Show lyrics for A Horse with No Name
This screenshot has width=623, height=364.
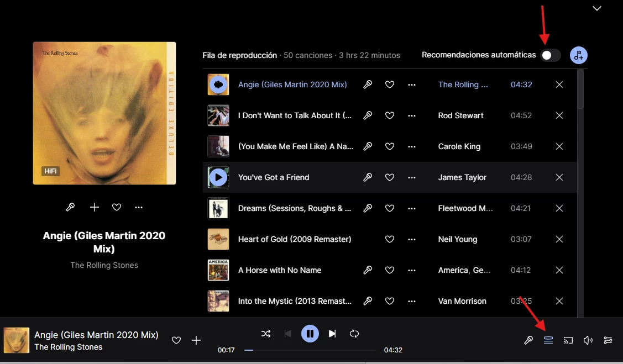pos(368,270)
